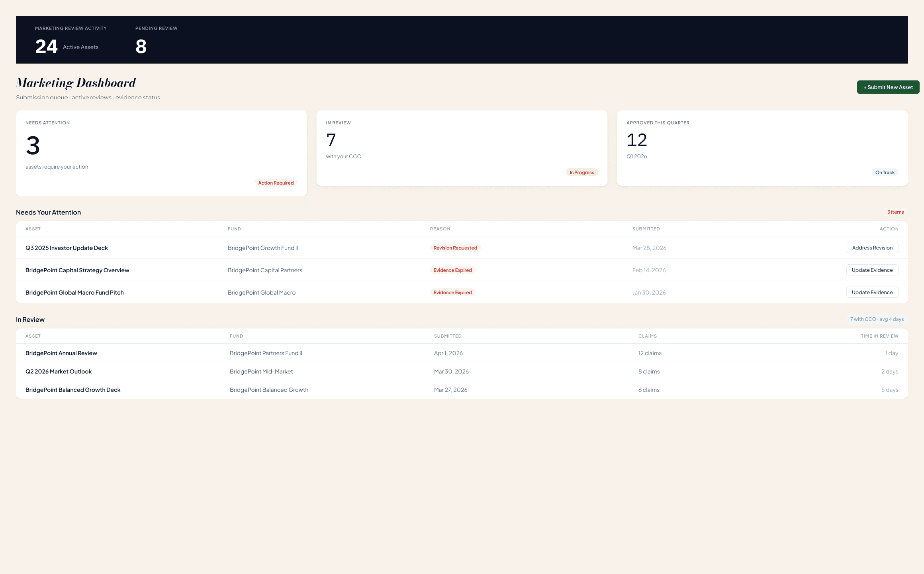Click Update Evidence for BridgePoint Global Macro Fund Pitch

tap(872, 292)
